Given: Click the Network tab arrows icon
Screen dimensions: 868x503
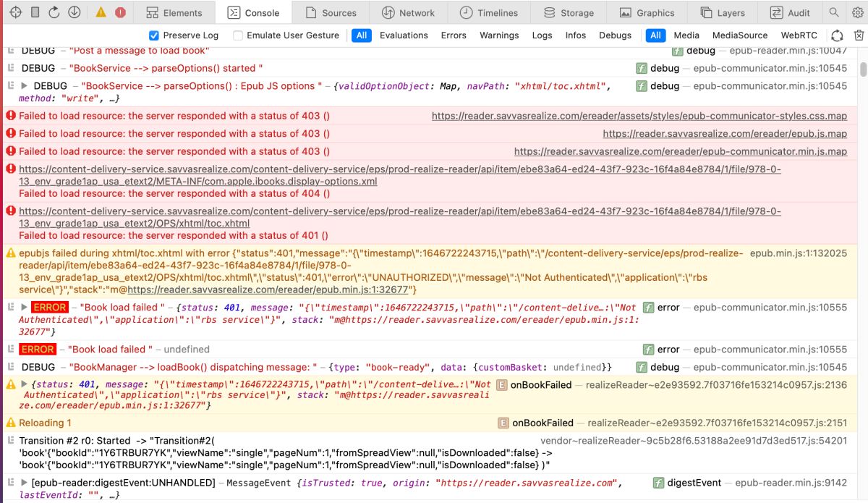Looking at the screenshot, I should tap(388, 13).
